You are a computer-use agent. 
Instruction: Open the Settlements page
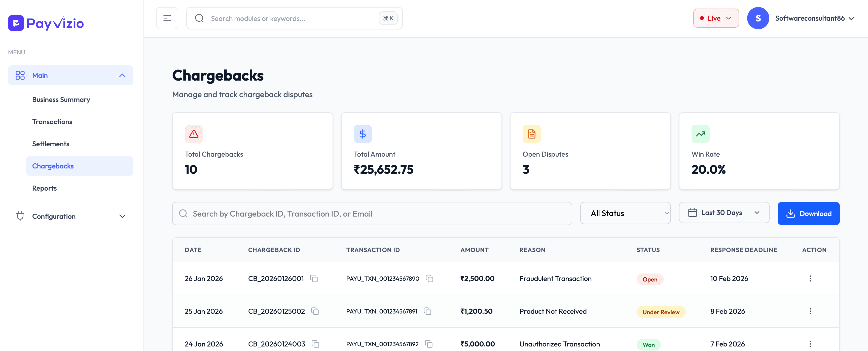(x=51, y=144)
